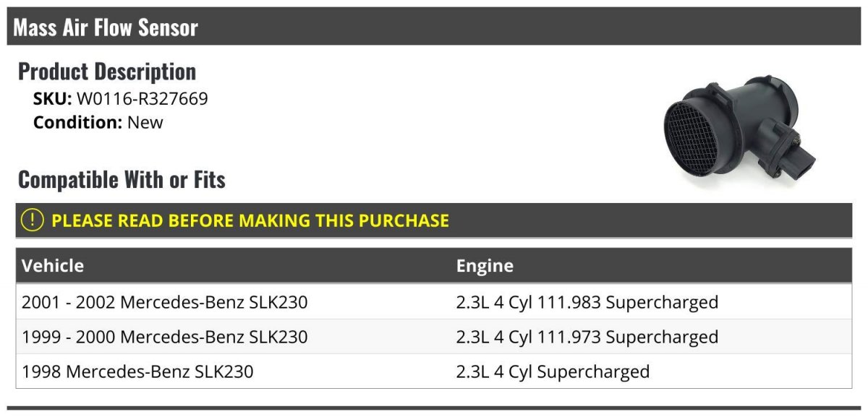Click the Product Description heading
This screenshot has width=868, height=417.
coord(107,72)
